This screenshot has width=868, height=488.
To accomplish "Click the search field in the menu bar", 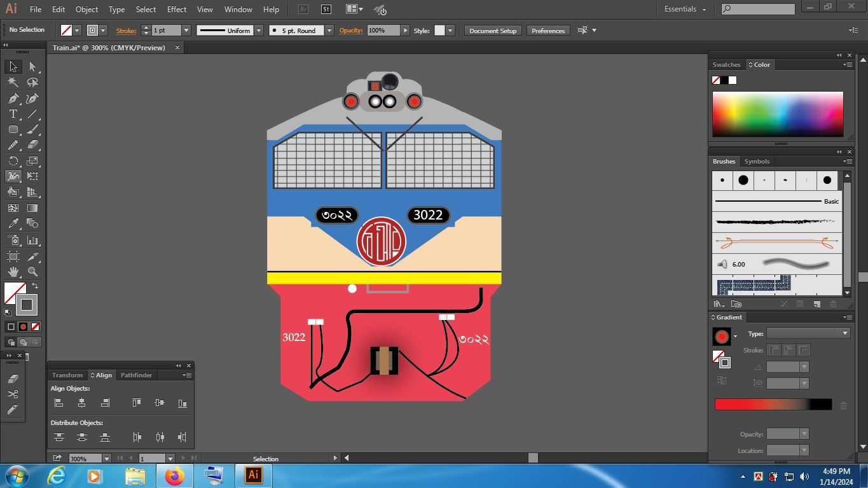I will coord(758,9).
